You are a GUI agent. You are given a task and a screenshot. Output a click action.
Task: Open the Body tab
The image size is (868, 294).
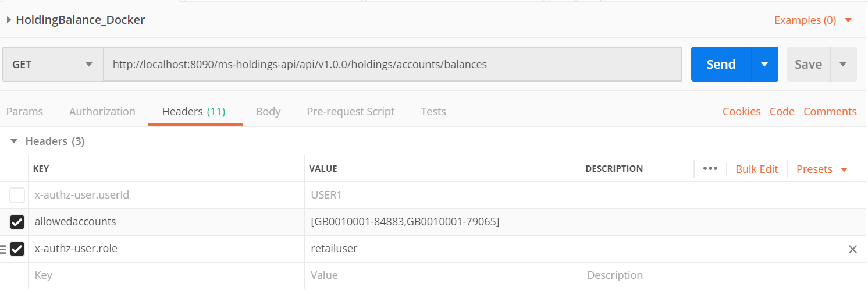268,112
